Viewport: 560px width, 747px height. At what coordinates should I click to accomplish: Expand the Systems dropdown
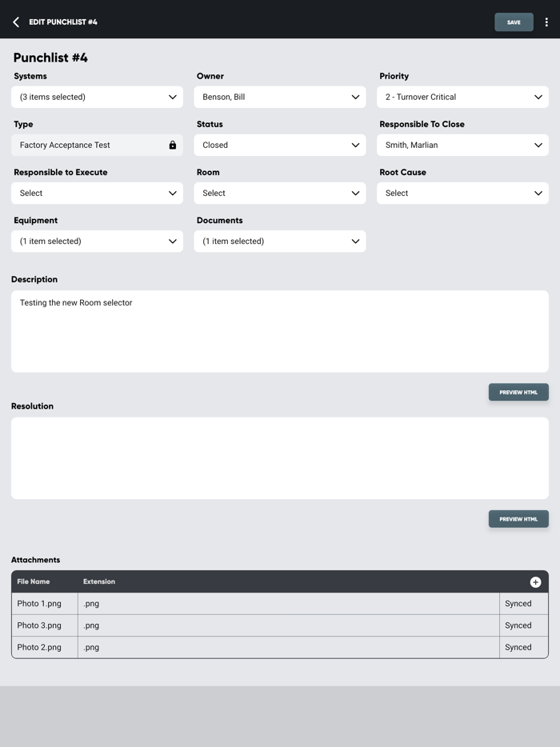97,98
